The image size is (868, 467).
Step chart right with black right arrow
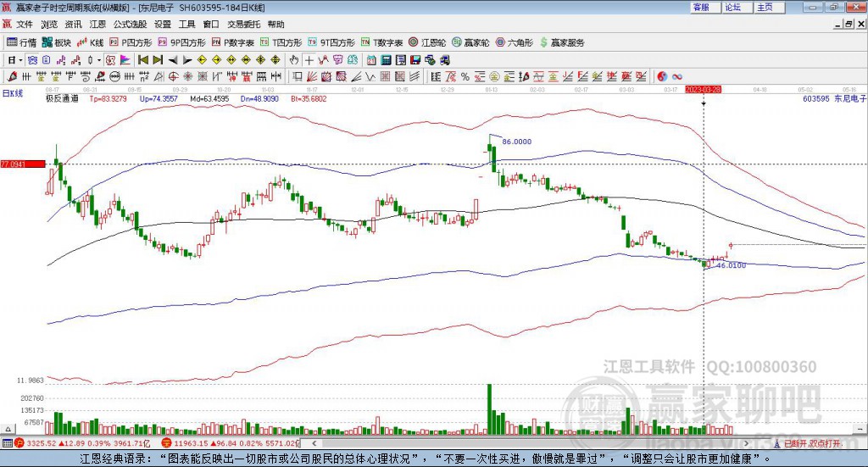click(x=187, y=60)
